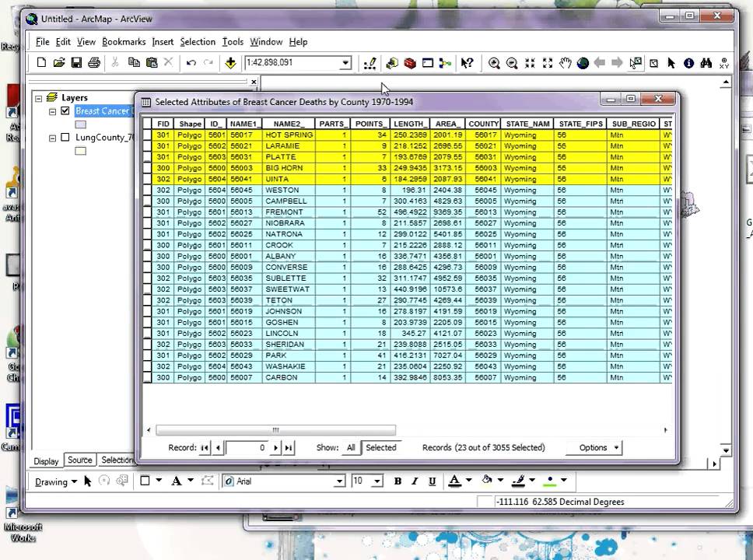Click the Paste clipboard icon
753x560 pixels.
[152, 62]
